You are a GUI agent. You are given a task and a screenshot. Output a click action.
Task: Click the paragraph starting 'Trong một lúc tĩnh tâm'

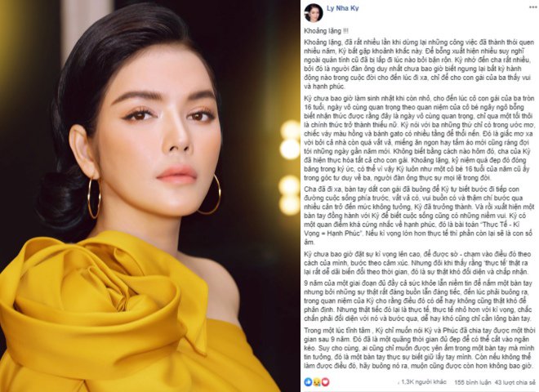(x=420, y=348)
